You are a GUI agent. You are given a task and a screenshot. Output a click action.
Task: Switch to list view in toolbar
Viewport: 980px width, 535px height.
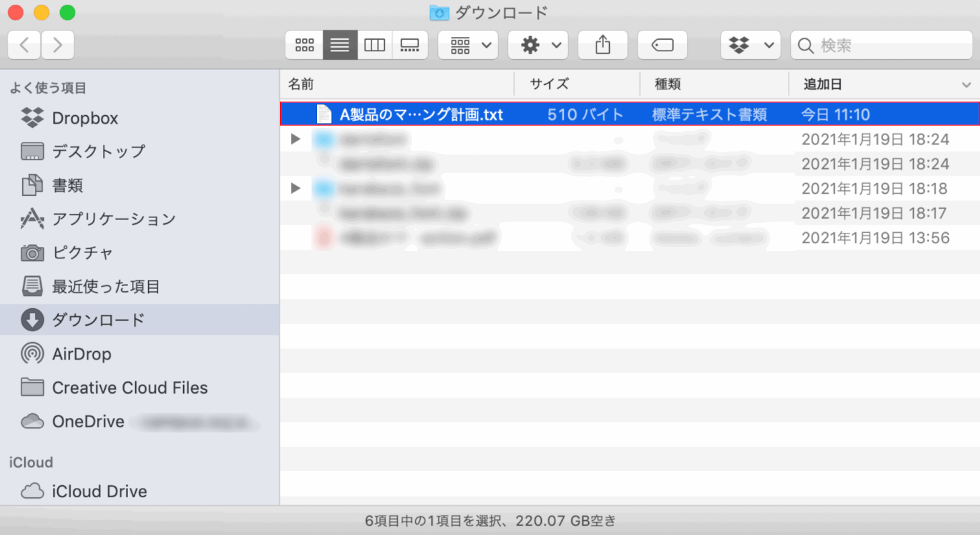340,45
